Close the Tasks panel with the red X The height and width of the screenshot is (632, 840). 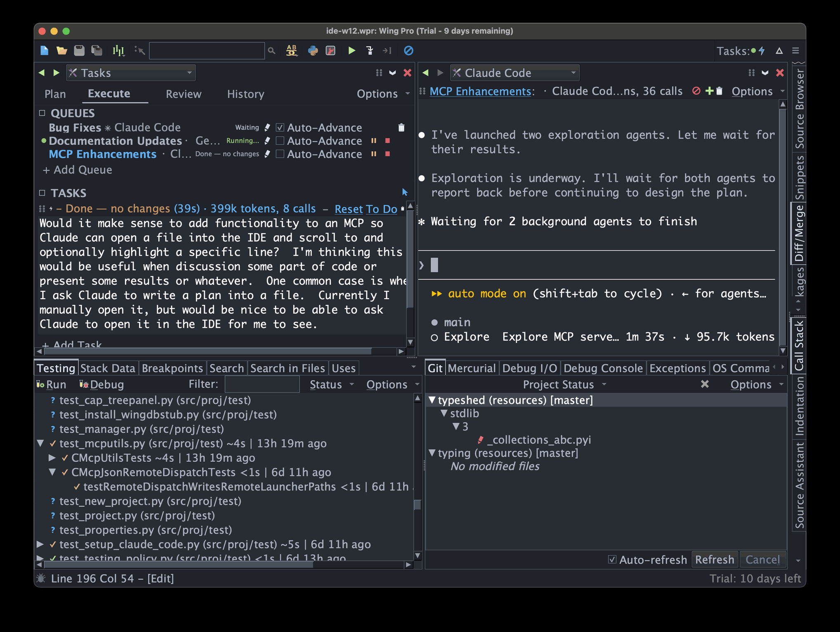point(407,73)
